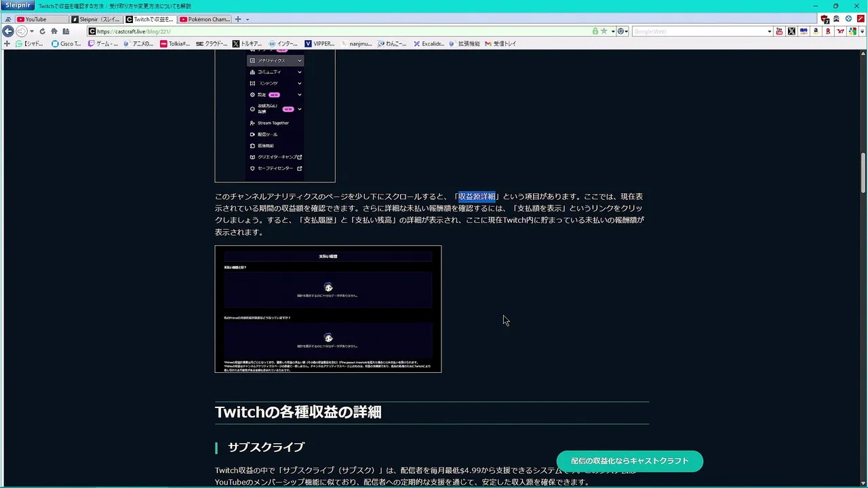Viewport: 868px width, 488px height.
Task: Open the Sleipnir main menu button
Action: point(18,5)
